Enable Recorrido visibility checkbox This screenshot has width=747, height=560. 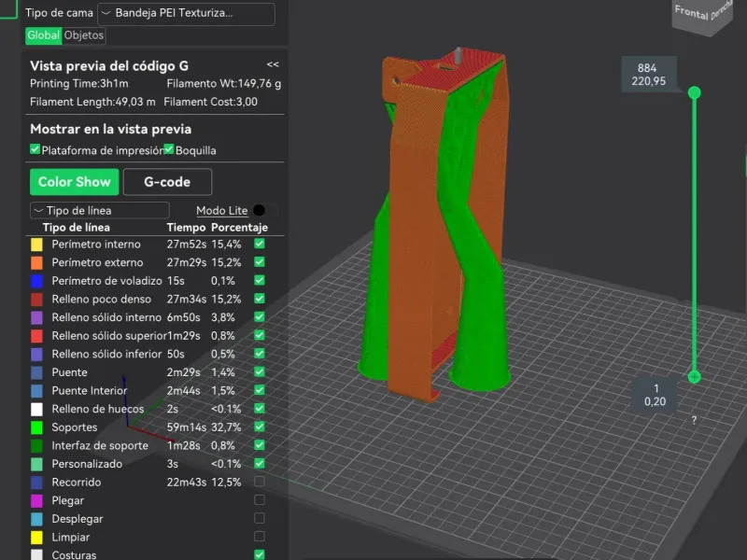[260, 482]
